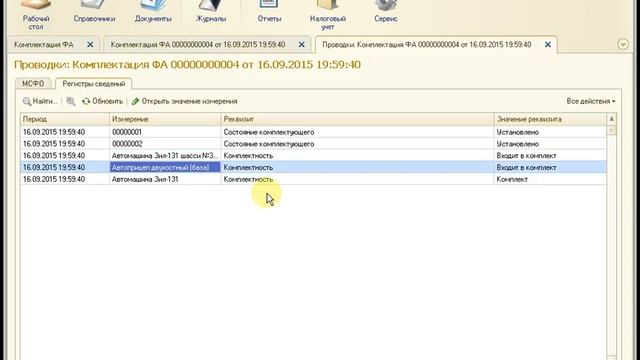This screenshot has height=360, width=640.
Task: Open the Сервис section
Action: point(386,11)
